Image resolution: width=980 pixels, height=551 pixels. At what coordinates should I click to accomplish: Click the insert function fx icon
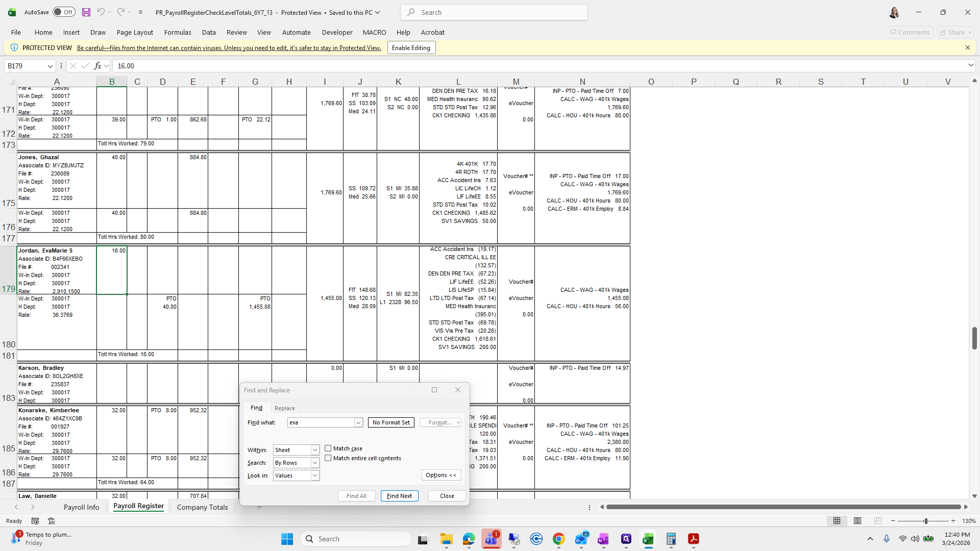[x=97, y=66]
